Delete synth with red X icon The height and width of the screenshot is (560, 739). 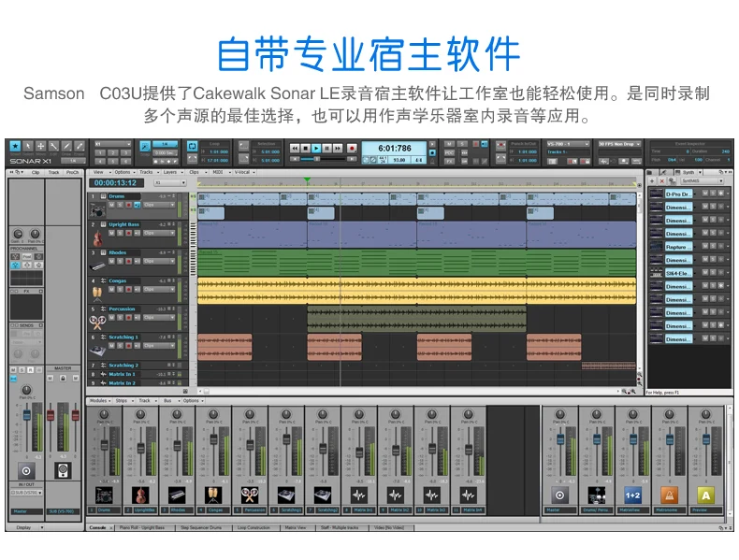pyautogui.click(x=662, y=180)
